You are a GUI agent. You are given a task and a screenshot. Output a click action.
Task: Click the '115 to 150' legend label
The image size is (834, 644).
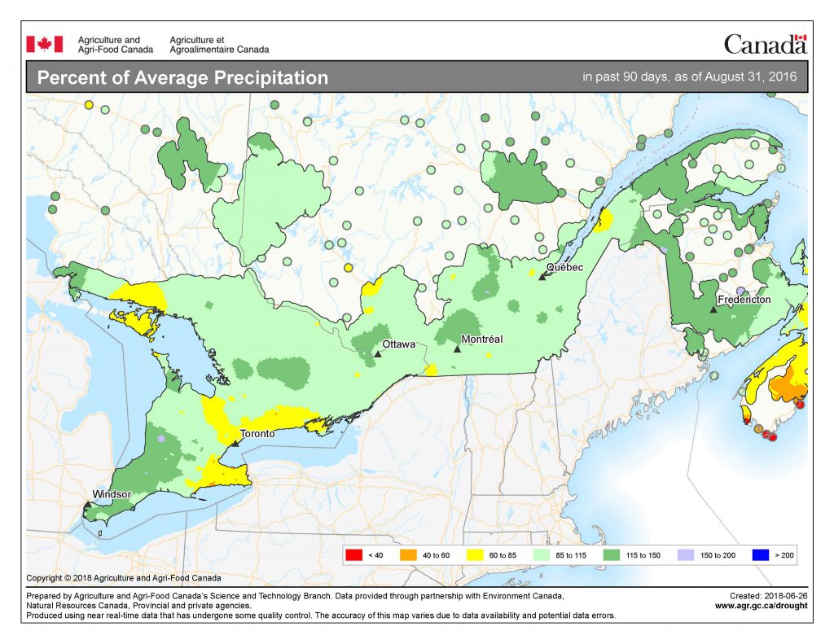pyautogui.click(x=643, y=555)
